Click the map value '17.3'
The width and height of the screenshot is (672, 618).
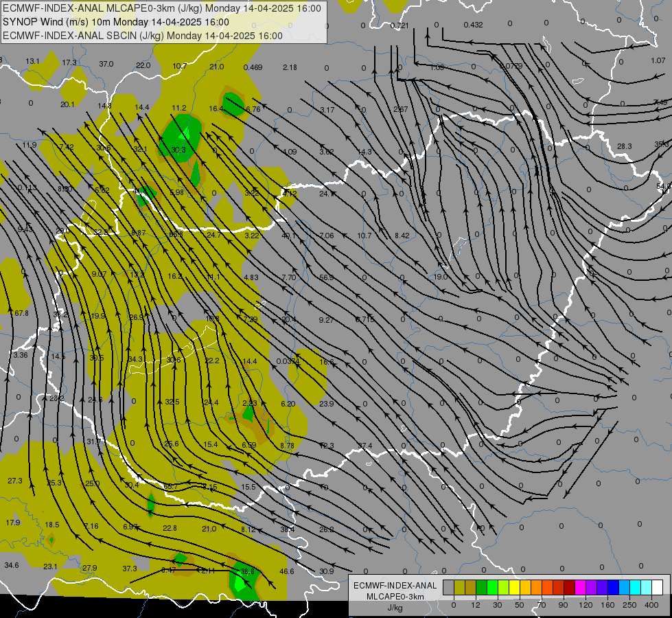pos(69,62)
